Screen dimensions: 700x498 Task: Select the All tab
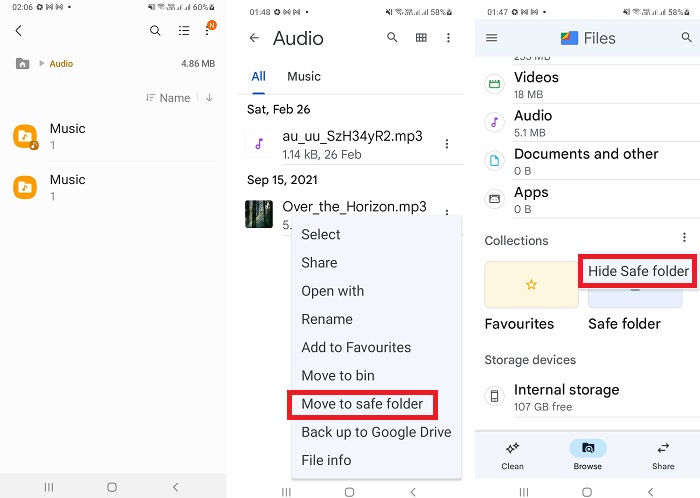tap(258, 77)
